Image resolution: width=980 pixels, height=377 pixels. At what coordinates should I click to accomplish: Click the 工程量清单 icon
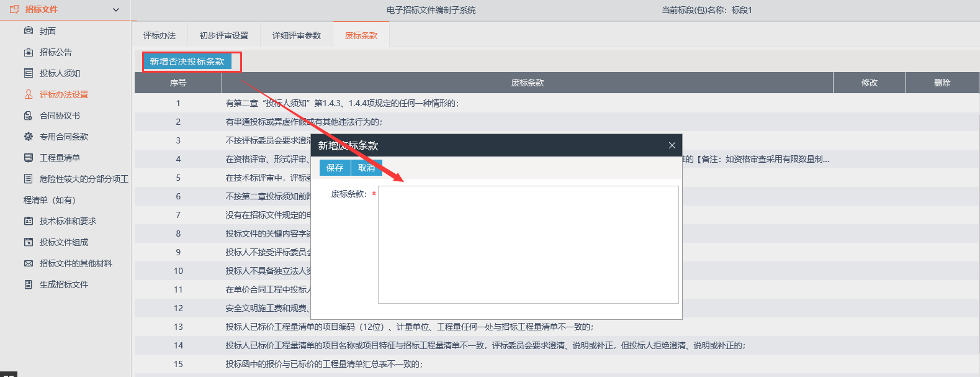coord(29,158)
